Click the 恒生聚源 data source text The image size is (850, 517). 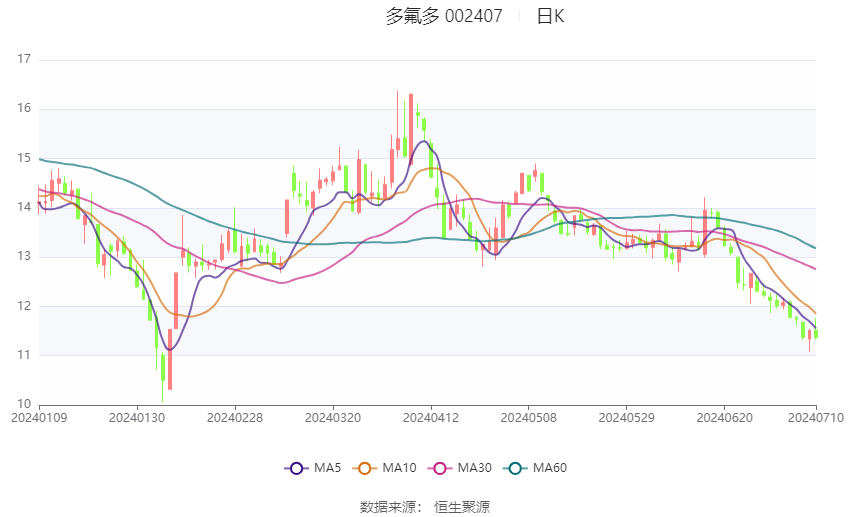[x=462, y=507]
